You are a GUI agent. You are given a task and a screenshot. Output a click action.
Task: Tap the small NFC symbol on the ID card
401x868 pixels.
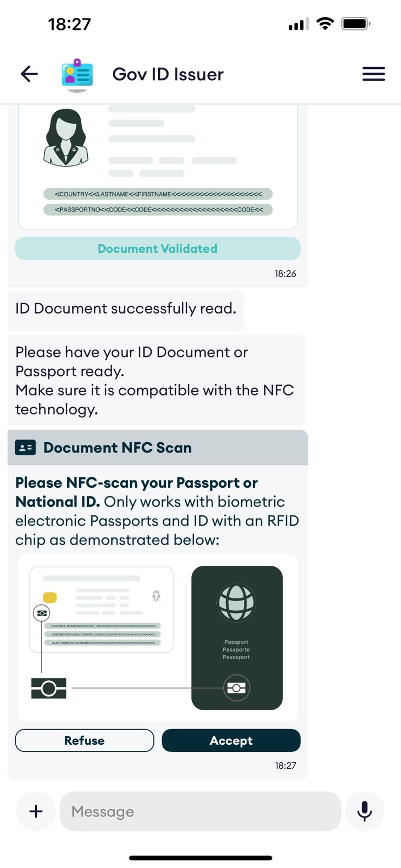42,613
